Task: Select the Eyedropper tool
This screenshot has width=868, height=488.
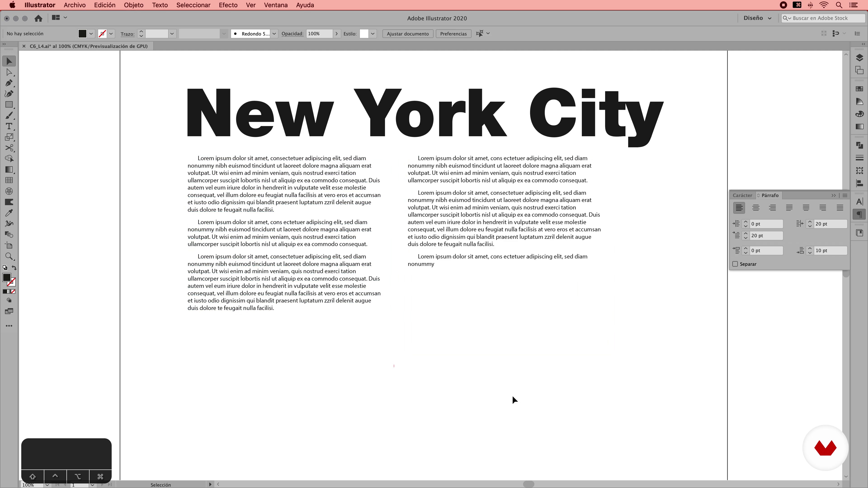Action: click(9, 213)
